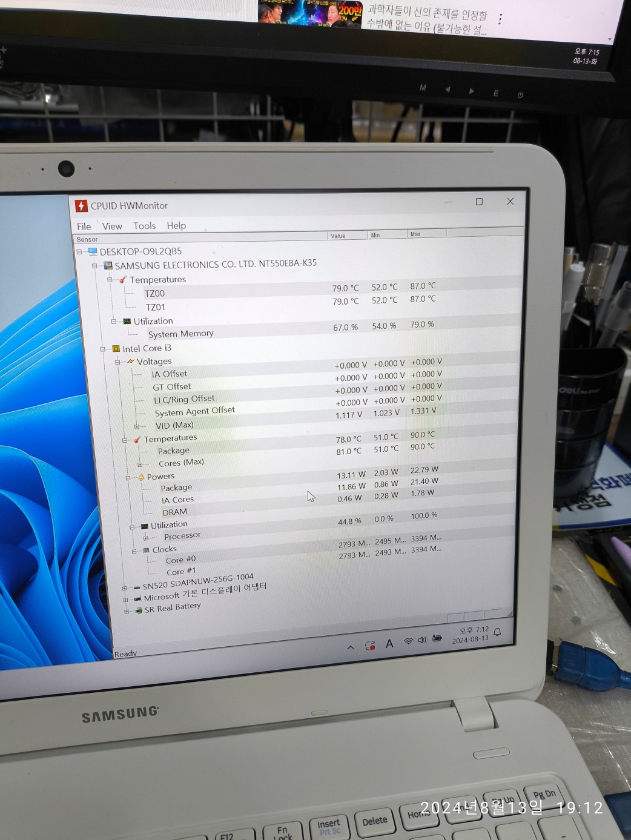Click the speaker icon in the taskbar

click(x=422, y=640)
